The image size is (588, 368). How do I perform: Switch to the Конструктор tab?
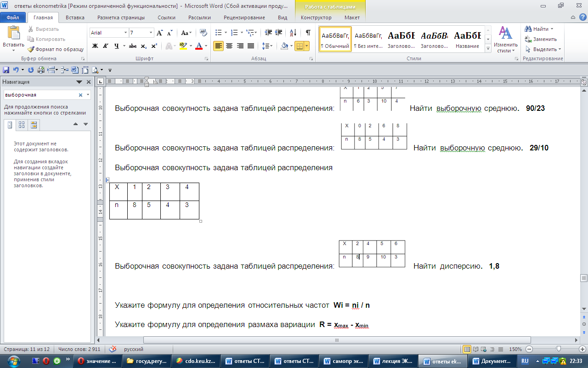(x=316, y=17)
